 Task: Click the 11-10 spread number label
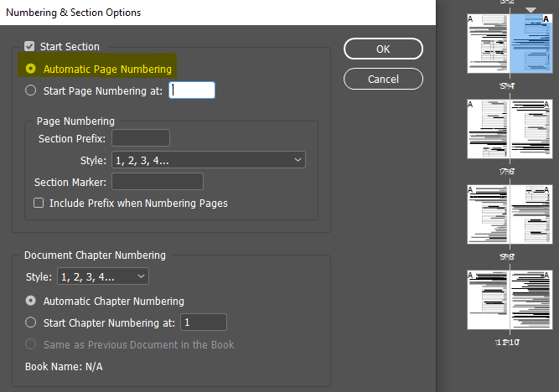pos(507,343)
